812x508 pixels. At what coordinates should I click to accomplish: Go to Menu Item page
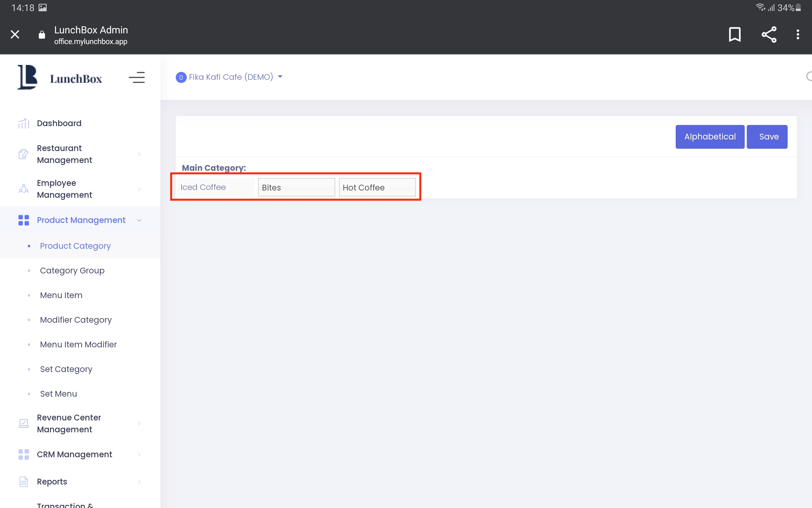[61, 295]
